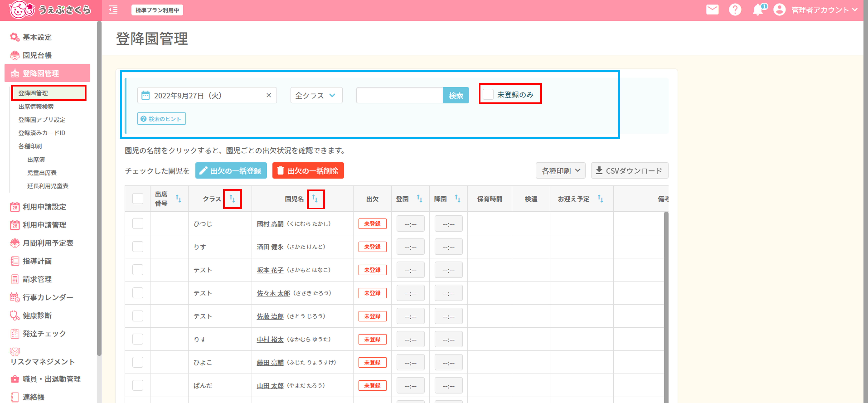This screenshot has height=403, width=868.
Task: Check the box for 中村 裕太 row
Action: click(x=138, y=339)
